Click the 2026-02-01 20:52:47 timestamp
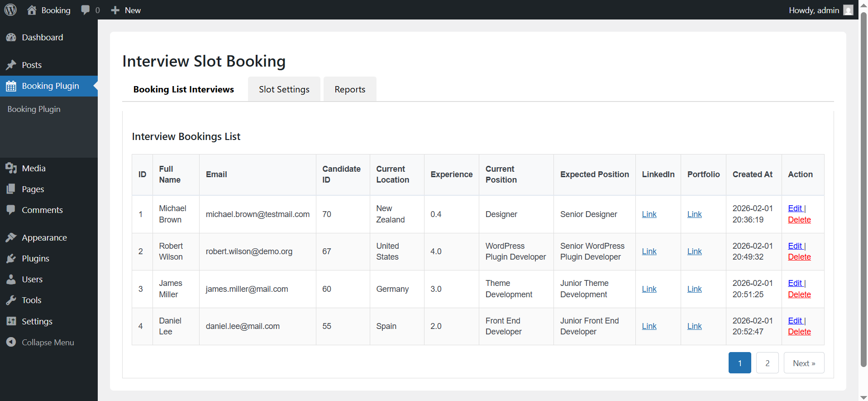Screen dimensions: 868x401 (753, 326)
